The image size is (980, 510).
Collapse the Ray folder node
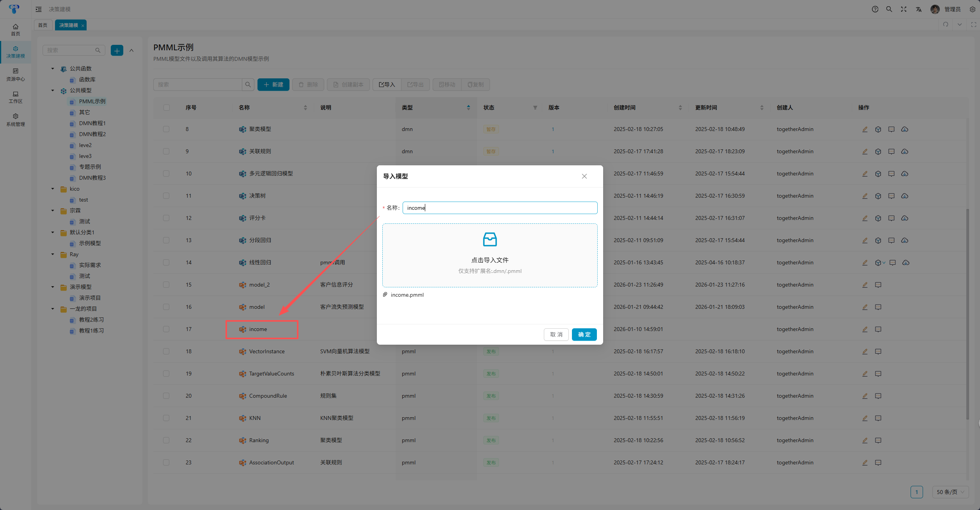tap(53, 254)
